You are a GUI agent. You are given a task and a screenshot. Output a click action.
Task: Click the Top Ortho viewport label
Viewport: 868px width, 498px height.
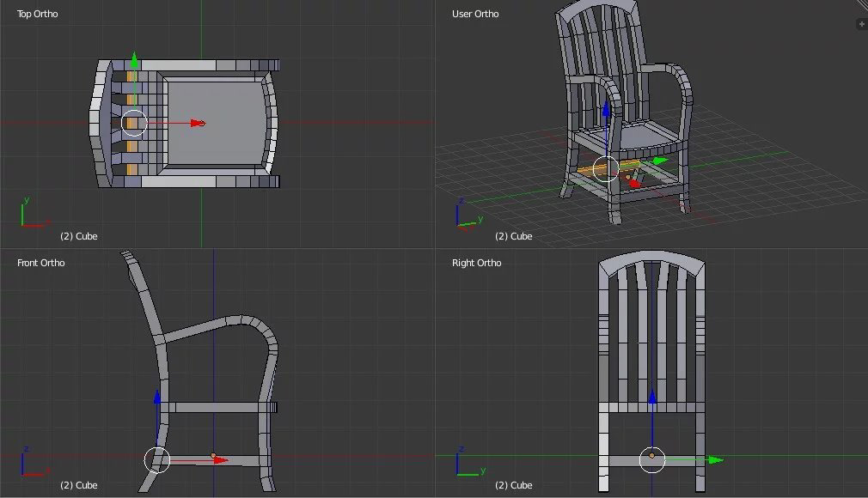tap(37, 14)
